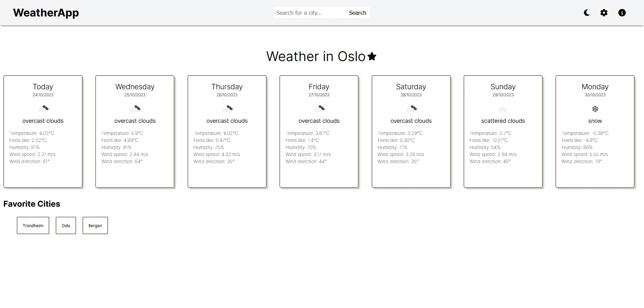Select Trondheim from favorite cities

tap(33, 225)
